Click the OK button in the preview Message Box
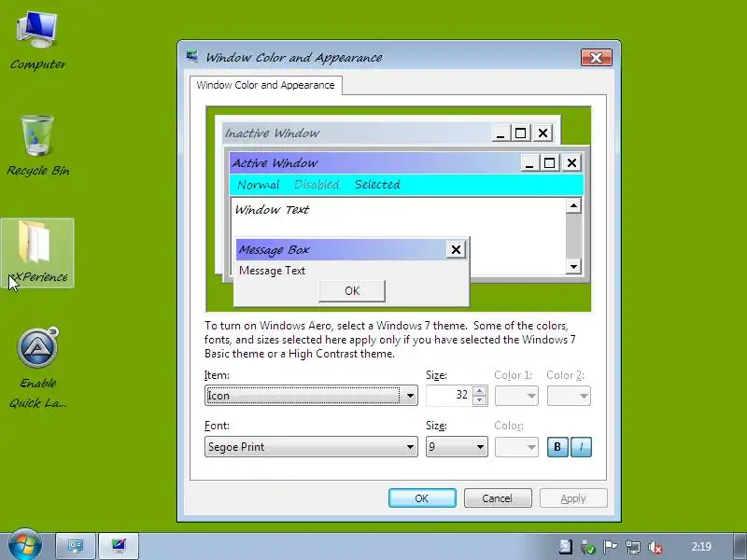 (352, 291)
